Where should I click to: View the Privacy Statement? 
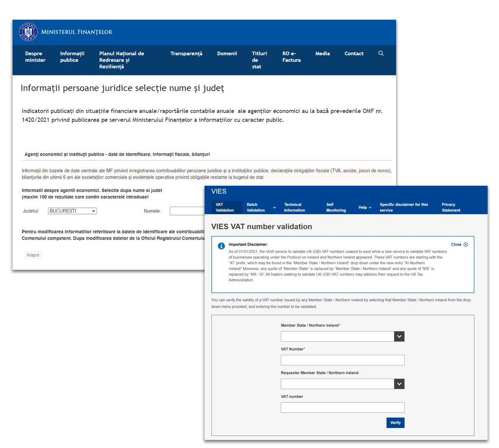[450, 207]
